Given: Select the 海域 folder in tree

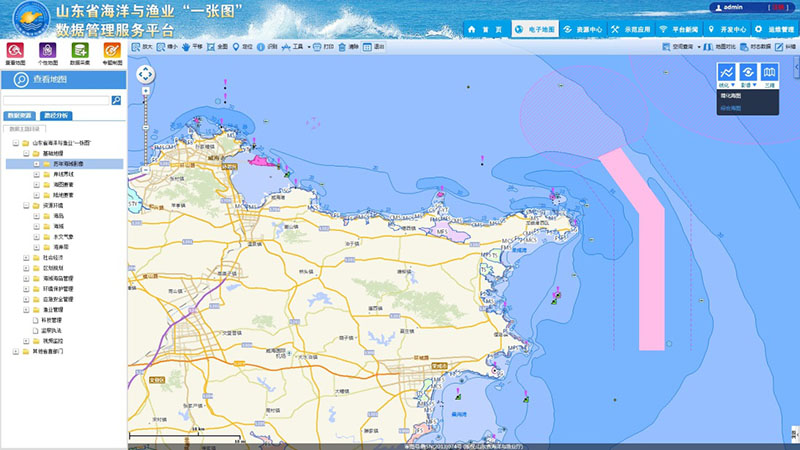Looking at the screenshot, I should (x=54, y=227).
